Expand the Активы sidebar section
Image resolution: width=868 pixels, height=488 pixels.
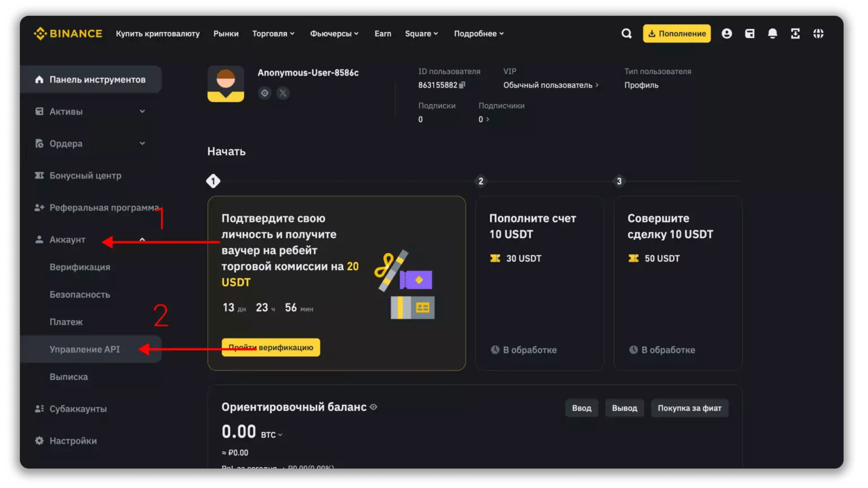point(142,111)
